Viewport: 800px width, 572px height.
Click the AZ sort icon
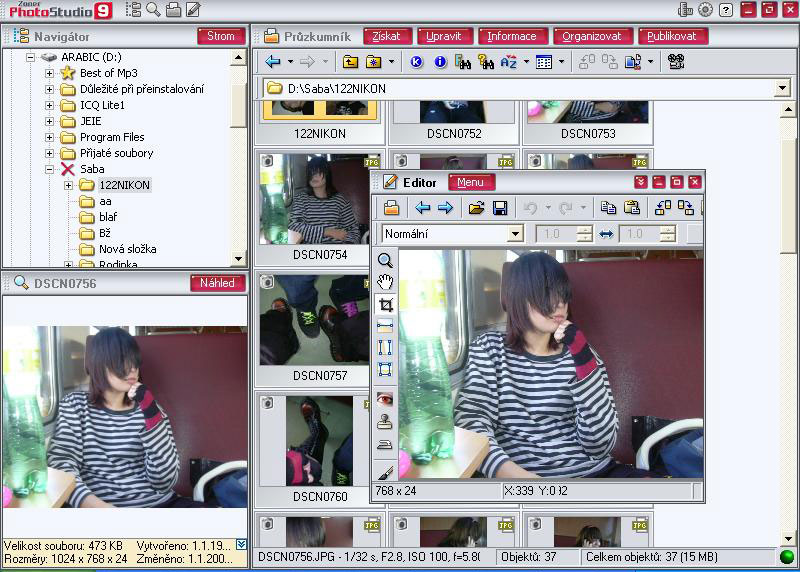[509, 62]
